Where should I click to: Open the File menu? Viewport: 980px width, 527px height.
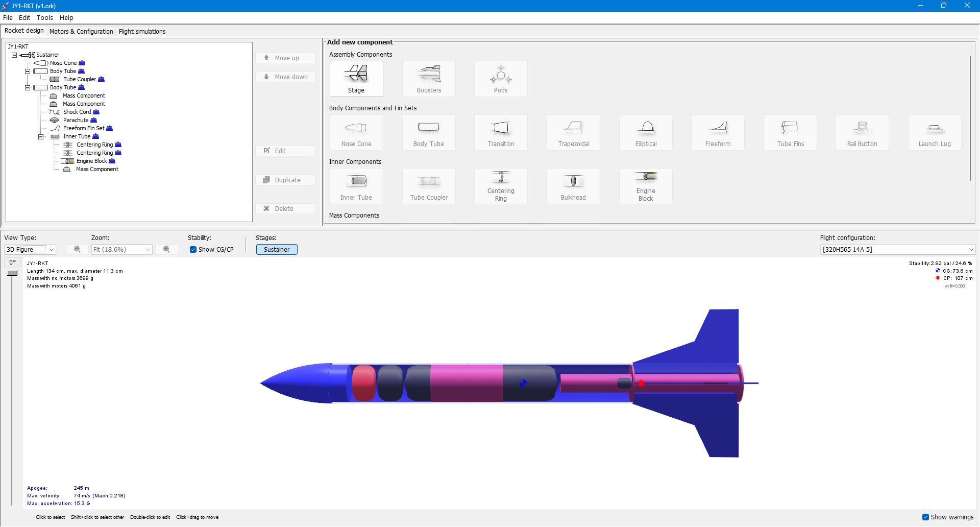tap(8, 17)
